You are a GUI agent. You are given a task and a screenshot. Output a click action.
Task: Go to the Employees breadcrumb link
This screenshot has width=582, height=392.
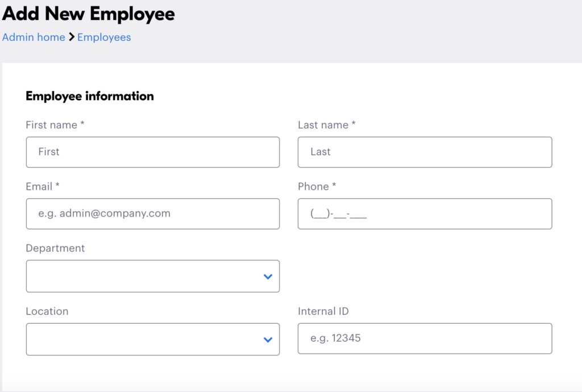[104, 37]
